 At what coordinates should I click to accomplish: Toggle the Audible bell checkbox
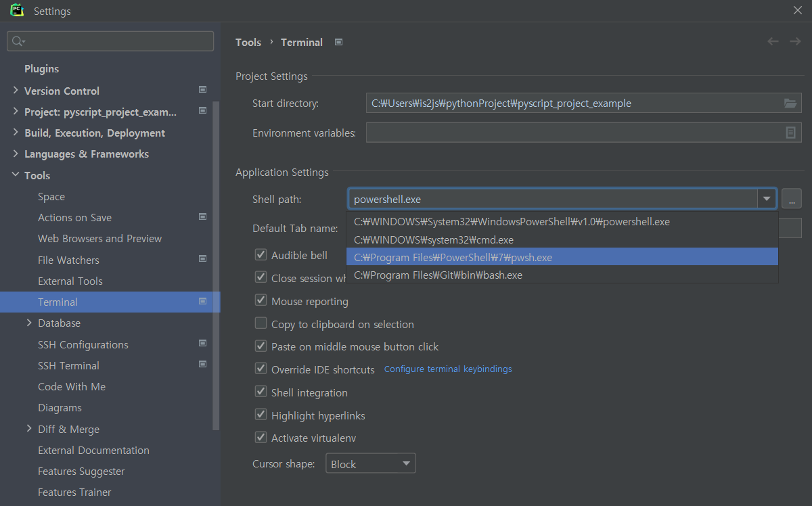click(x=261, y=254)
